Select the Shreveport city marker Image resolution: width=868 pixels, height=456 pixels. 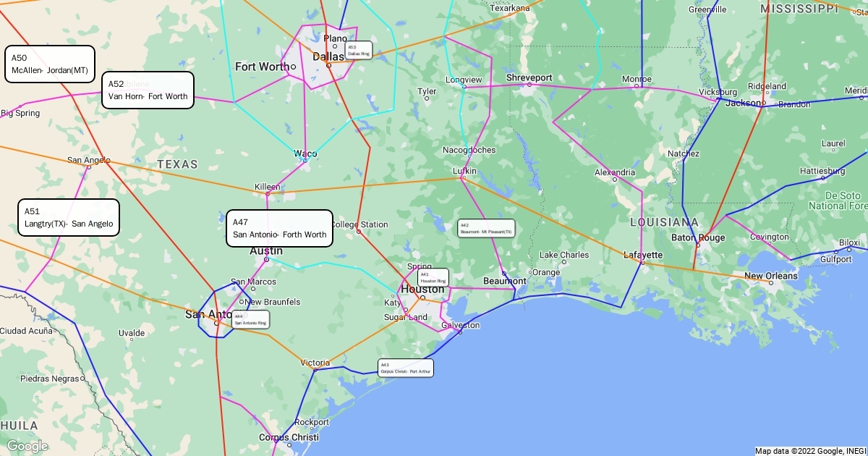click(x=529, y=85)
